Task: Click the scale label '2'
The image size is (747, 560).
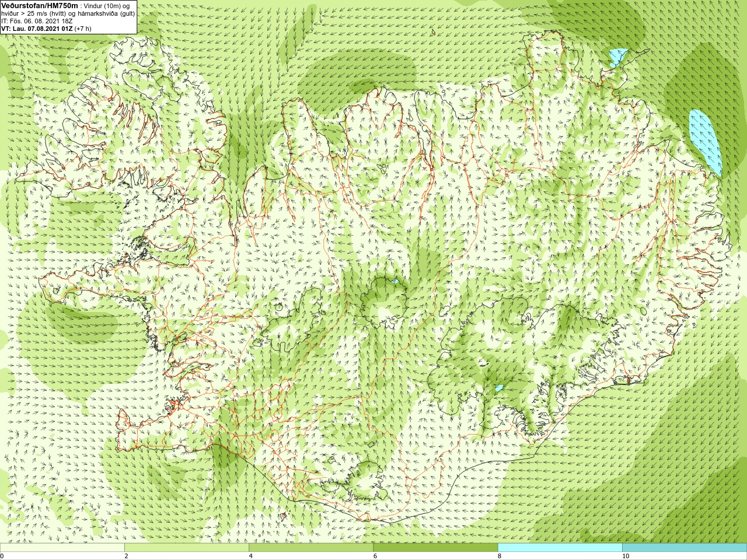Action: tap(126, 556)
